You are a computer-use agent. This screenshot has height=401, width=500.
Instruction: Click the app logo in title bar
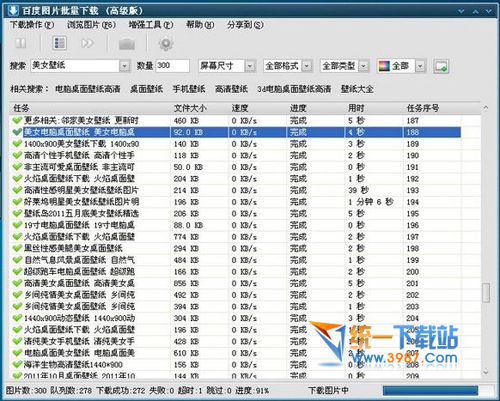13,10
